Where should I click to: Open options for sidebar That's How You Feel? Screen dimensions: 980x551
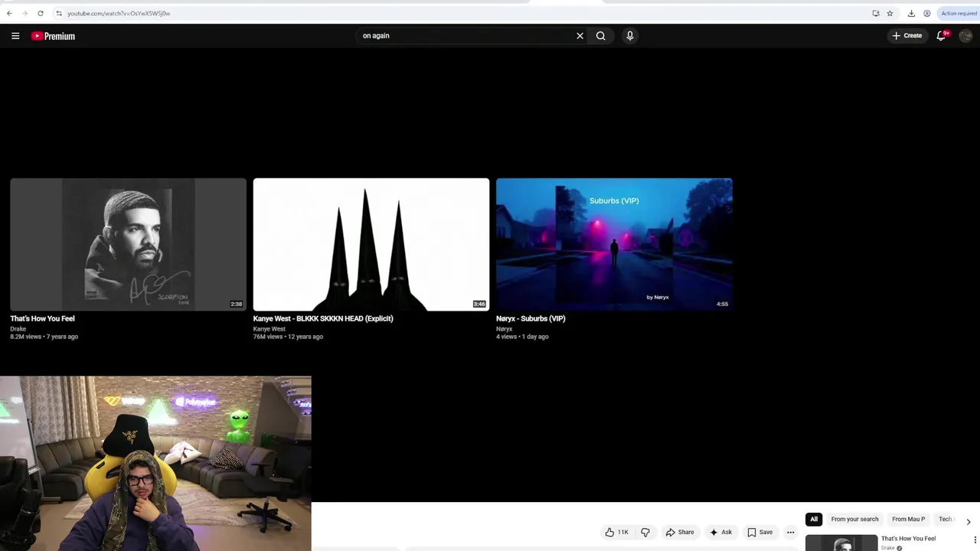pos(975,540)
